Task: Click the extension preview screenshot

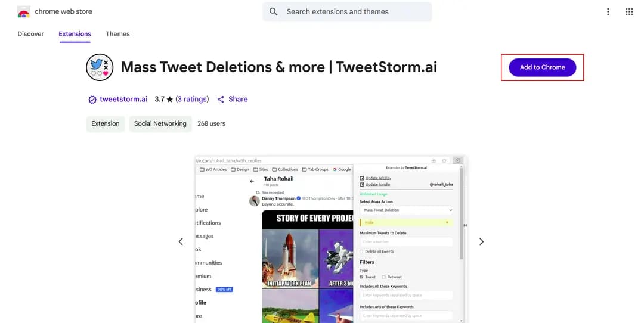Action: click(x=330, y=240)
